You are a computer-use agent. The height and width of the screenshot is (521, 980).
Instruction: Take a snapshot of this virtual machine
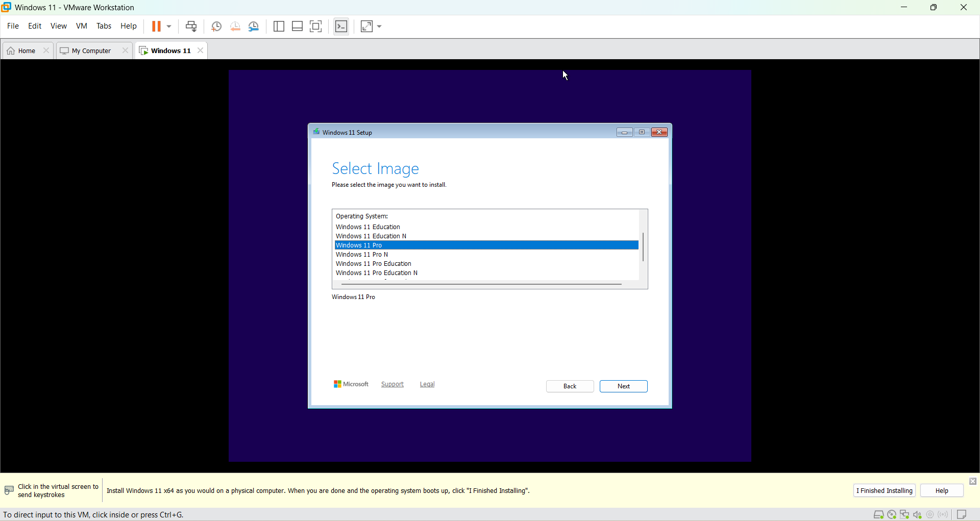pos(216,27)
